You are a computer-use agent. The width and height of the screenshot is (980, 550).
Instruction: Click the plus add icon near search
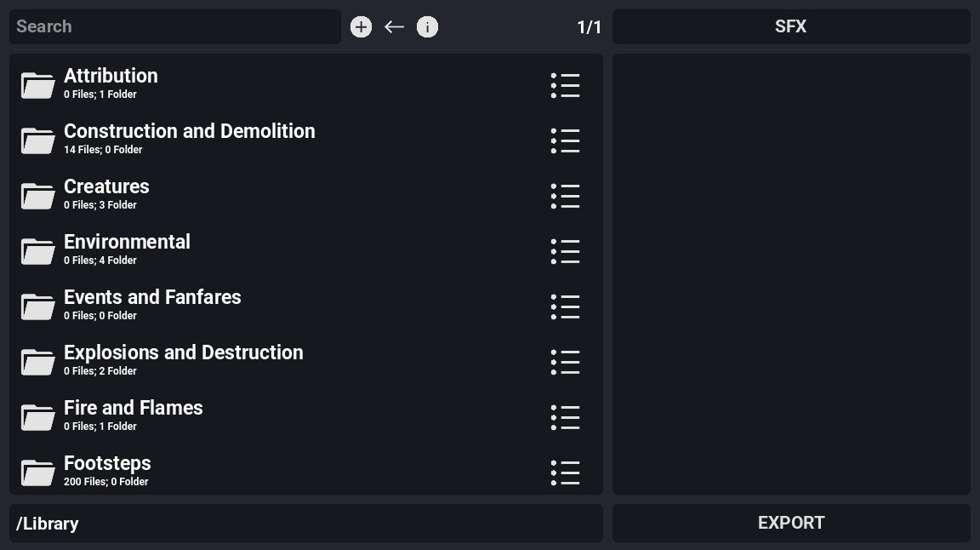361,27
